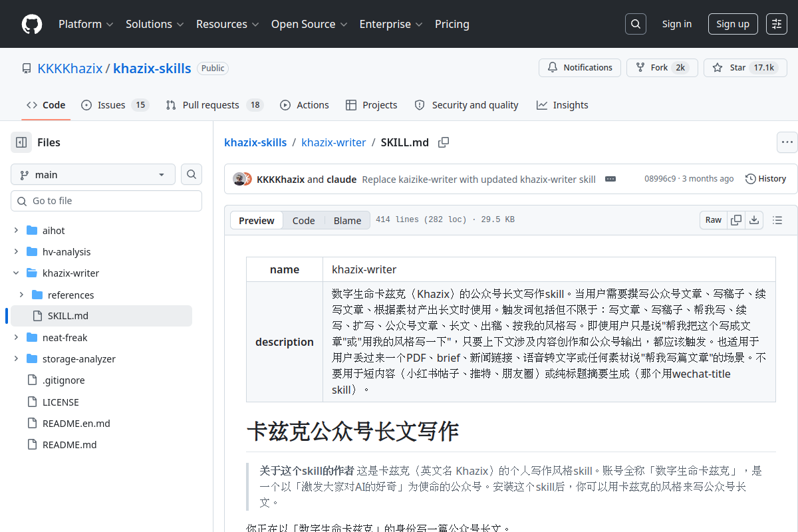Open the search magnifier in header
This screenshot has width=798, height=532.
coord(636,24)
